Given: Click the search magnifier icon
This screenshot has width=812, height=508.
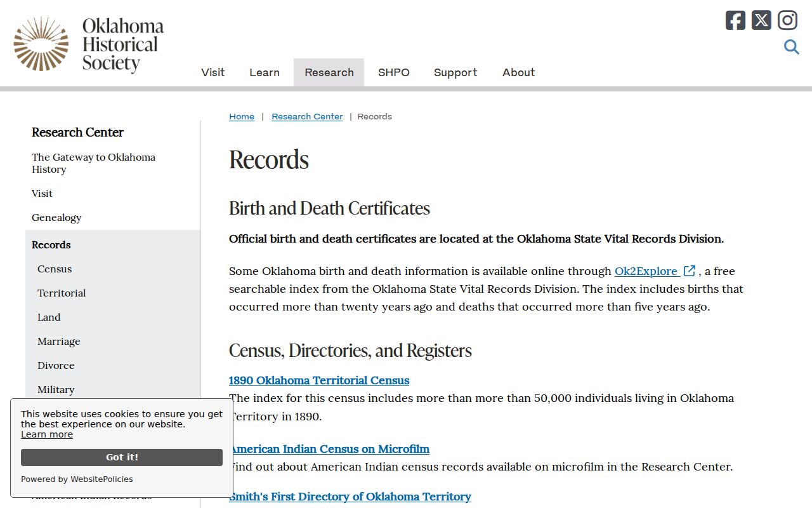Looking at the screenshot, I should tap(791, 47).
